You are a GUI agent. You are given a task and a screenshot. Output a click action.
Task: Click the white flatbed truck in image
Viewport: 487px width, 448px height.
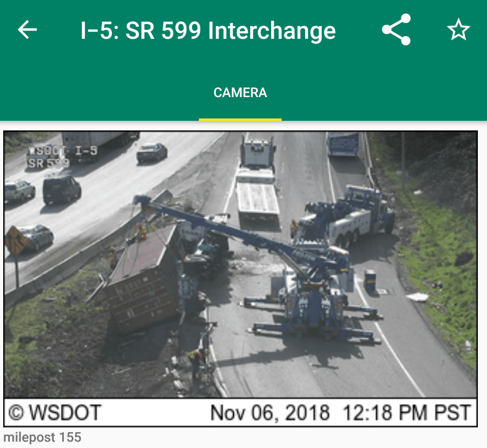click(257, 184)
